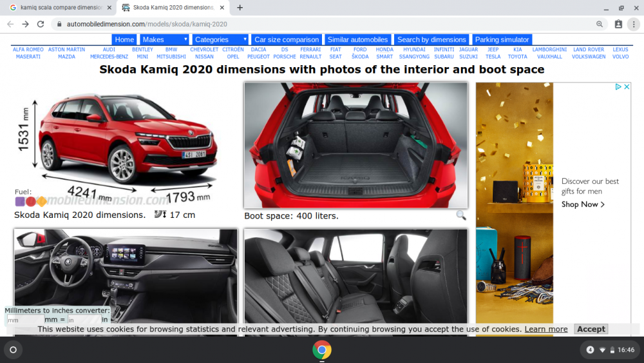Open Car size comparison page
The height and width of the screenshot is (363, 644).
287,39
